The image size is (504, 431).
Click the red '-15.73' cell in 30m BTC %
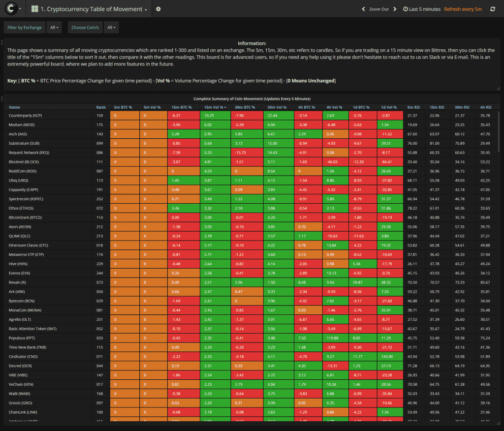coord(247,153)
